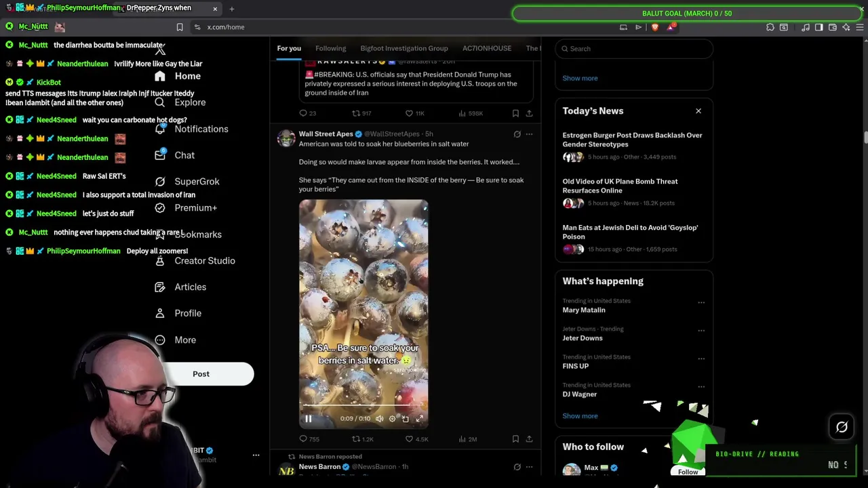This screenshot has height=488, width=868.
Task: Go to Profile in the sidebar
Action: [x=178, y=313]
